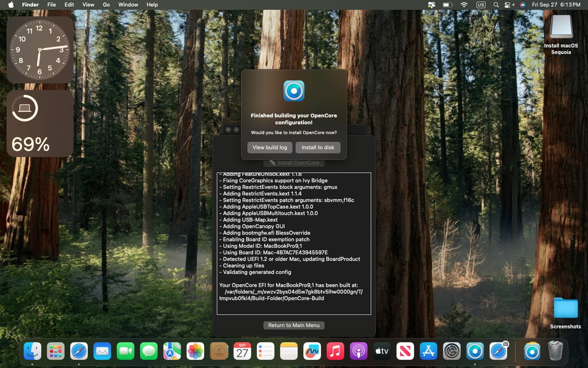The height and width of the screenshot is (368, 588).
Task: Click Return to Main Menu button
Action: 294,325
